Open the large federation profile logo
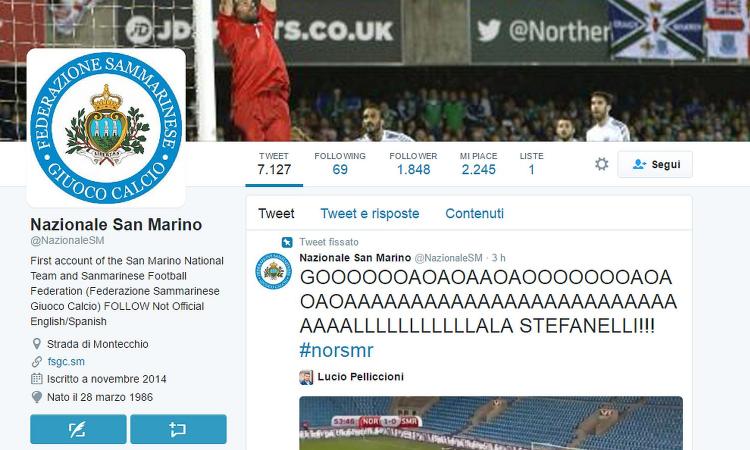750x450 pixels. click(106, 128)
